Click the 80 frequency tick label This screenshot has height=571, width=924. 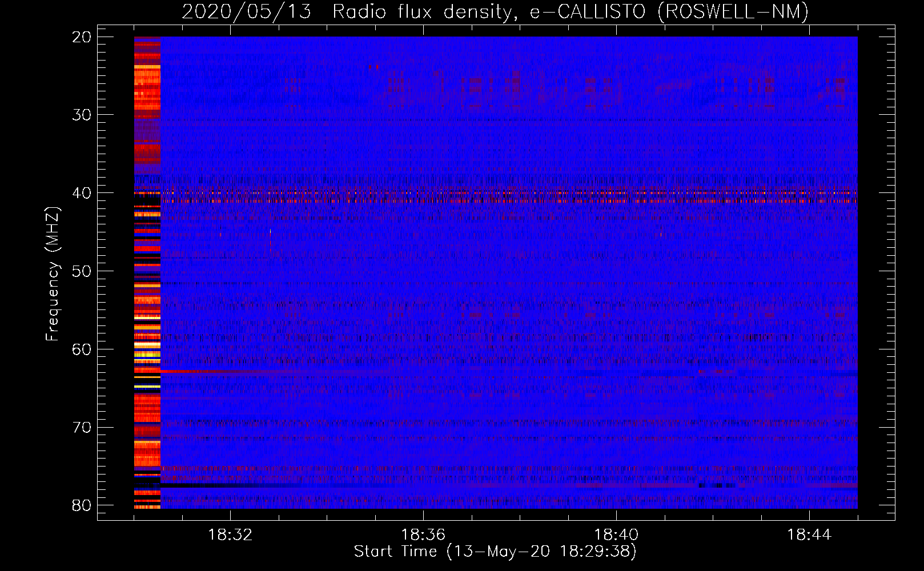tap(82, 505)
